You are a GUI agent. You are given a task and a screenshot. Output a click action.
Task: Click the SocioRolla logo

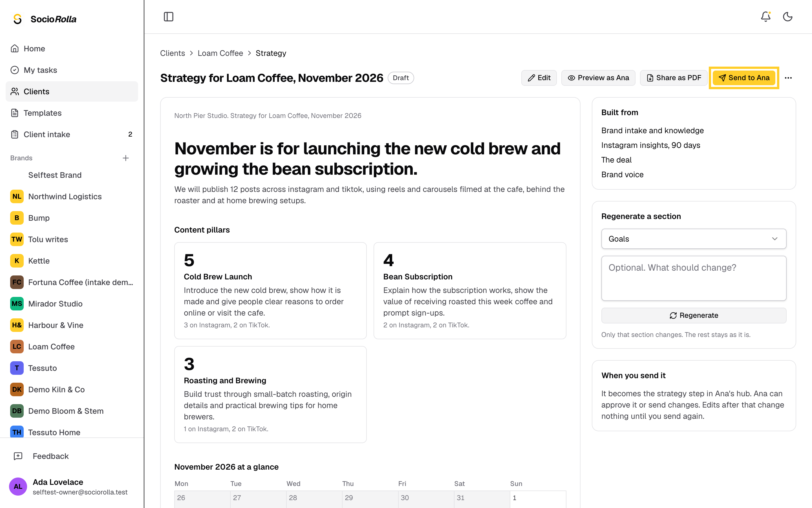(x=44, y=19)
